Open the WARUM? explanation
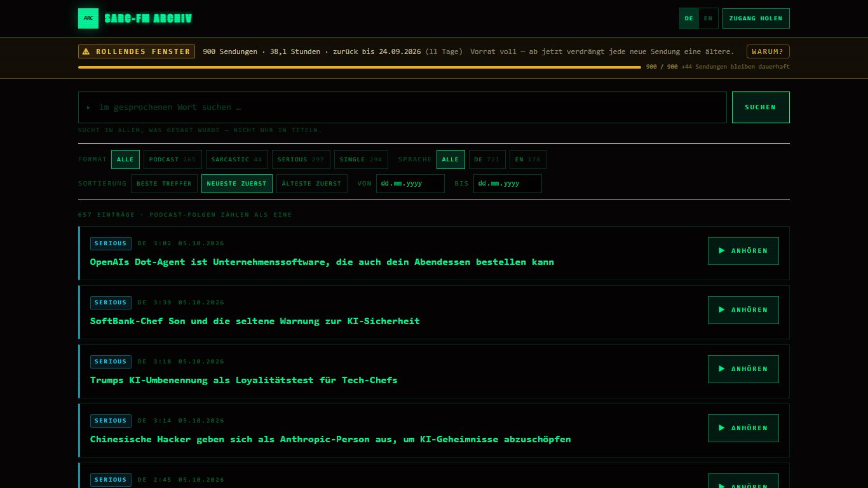 click(x=768, y=51)
